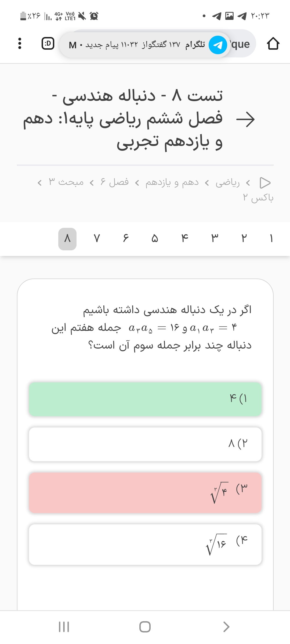Go to the browser home page
290x644 pixels.
point(273,43)
